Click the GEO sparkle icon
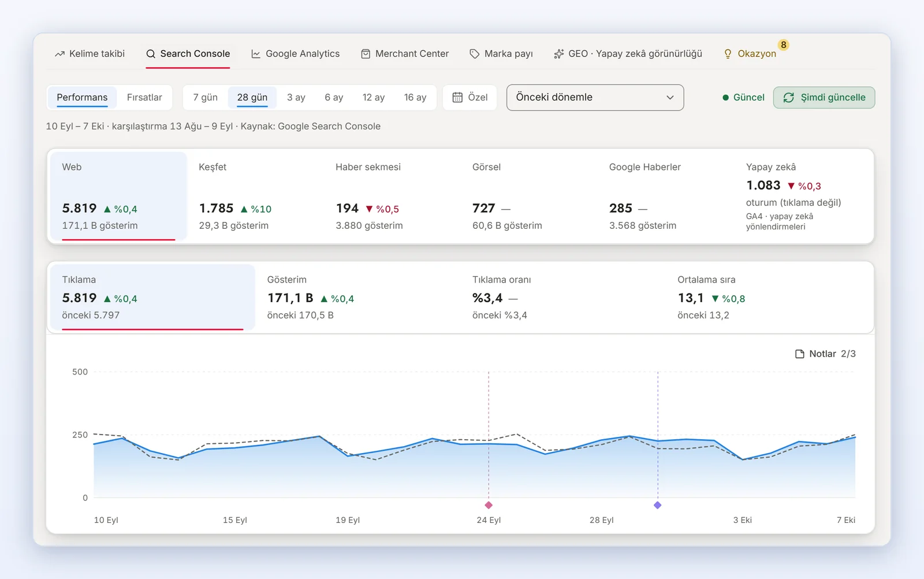This screenshot has height=579, width=924. [x=558, y=54]
